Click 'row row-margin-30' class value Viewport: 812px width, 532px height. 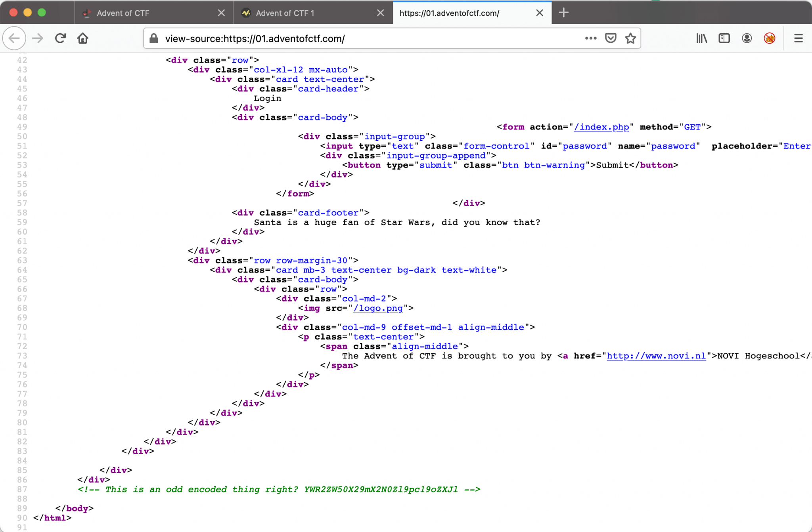[301, 261]
